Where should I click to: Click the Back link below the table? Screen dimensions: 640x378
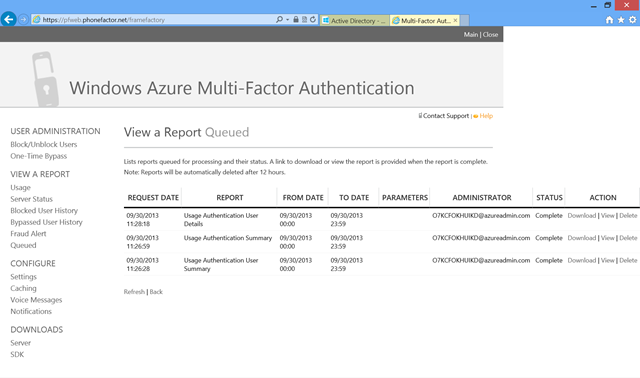coord(156,292)
